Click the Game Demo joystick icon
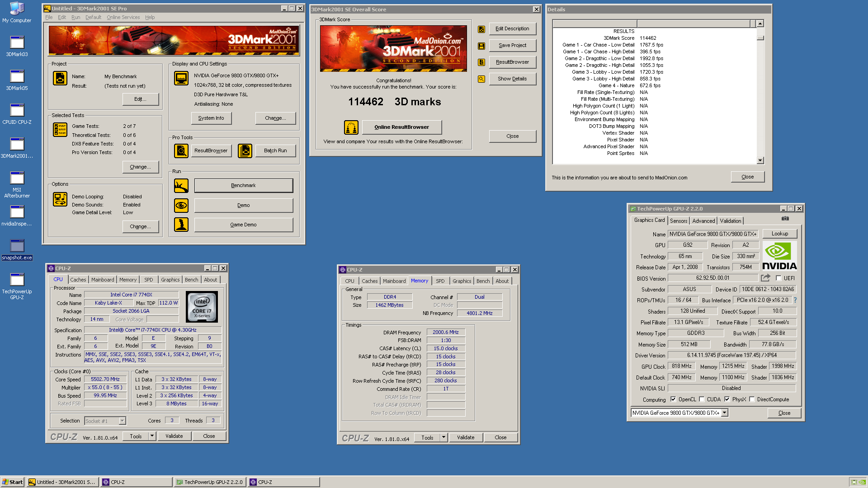 [x=181, y=225]
